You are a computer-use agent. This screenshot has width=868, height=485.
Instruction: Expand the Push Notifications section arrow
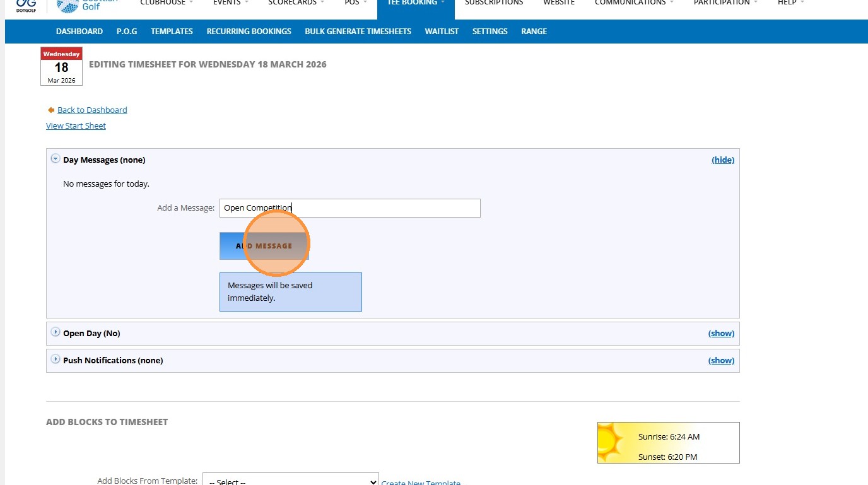point(56,359)
